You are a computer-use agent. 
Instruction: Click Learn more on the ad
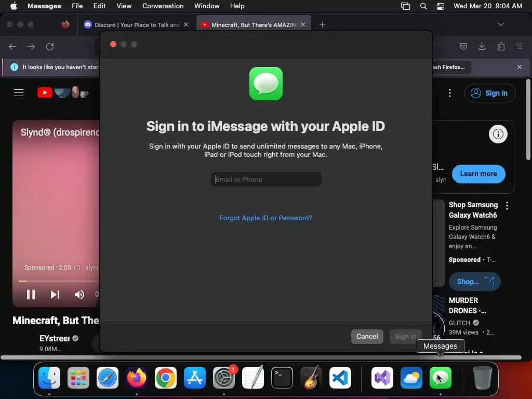[478, 174]
